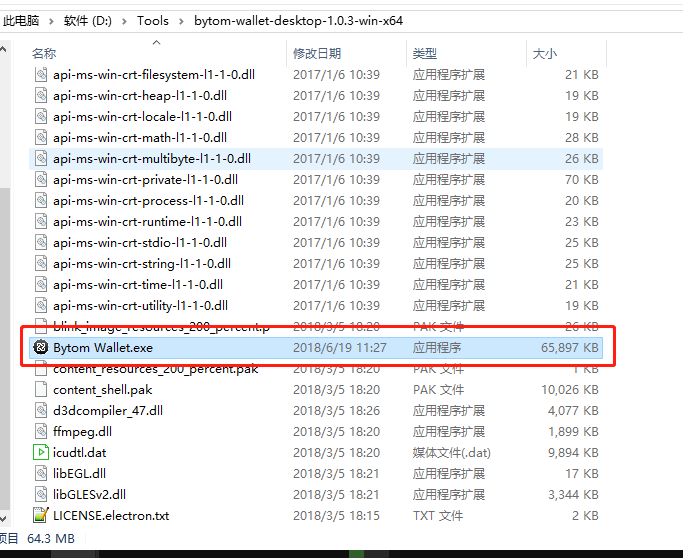683x558 pixels.
Task: Go to 软件 (D:) in the address path
Action: (x=88, y=20)
